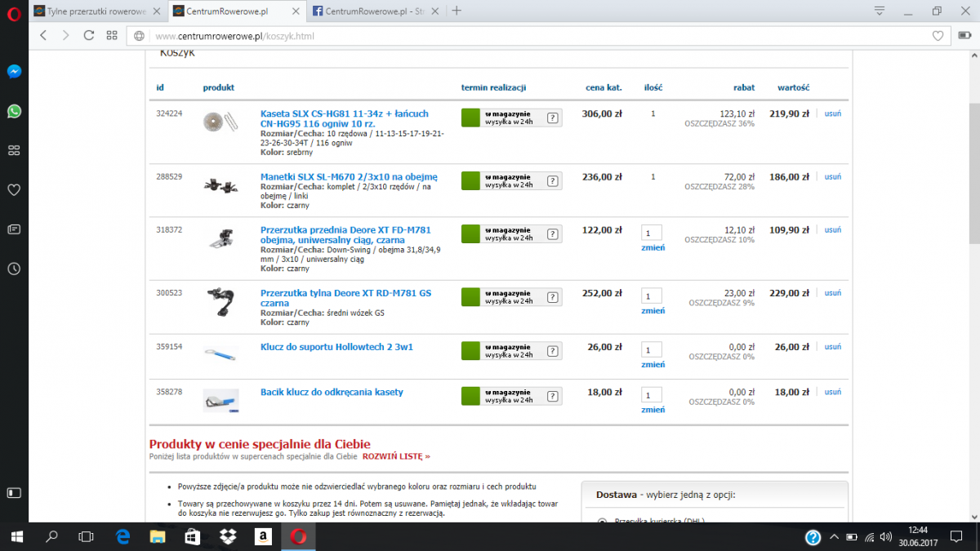Click zmień under Bacik klucz quantity
Screen dimensions: 980x551
653,410
